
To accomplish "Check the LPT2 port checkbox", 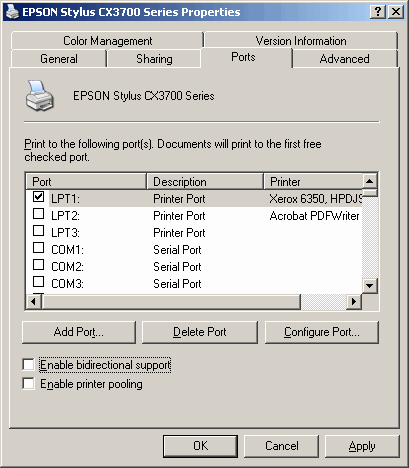I will (38, 214).
